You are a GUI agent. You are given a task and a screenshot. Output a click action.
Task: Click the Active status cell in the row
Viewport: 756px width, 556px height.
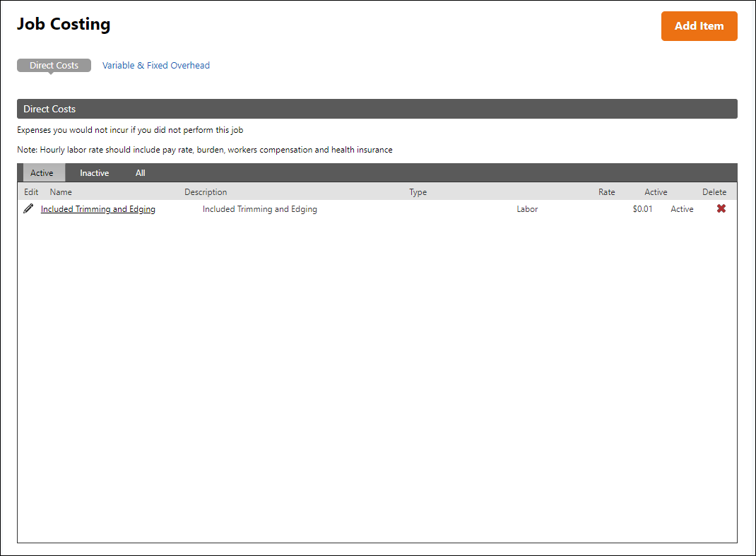click(682, 209)
